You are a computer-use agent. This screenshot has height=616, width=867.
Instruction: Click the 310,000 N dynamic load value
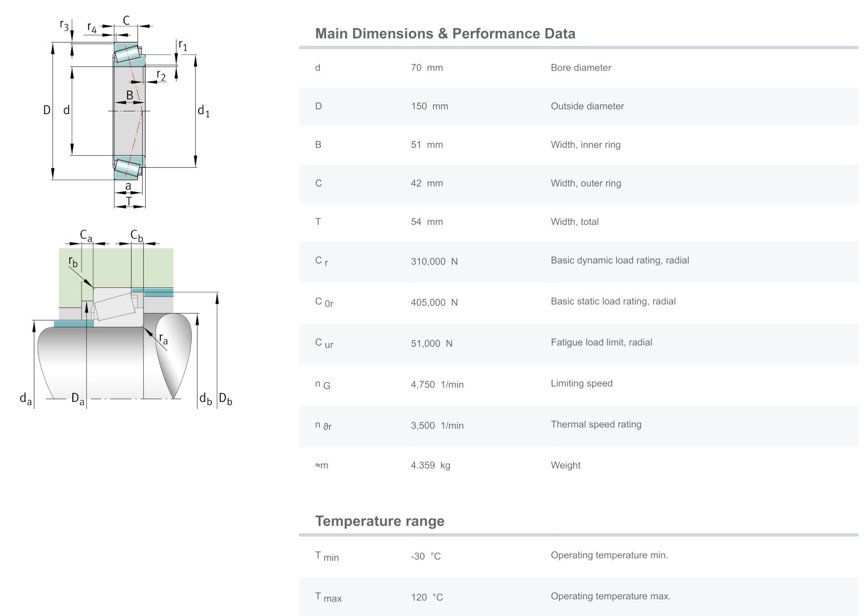pos(434,262)
